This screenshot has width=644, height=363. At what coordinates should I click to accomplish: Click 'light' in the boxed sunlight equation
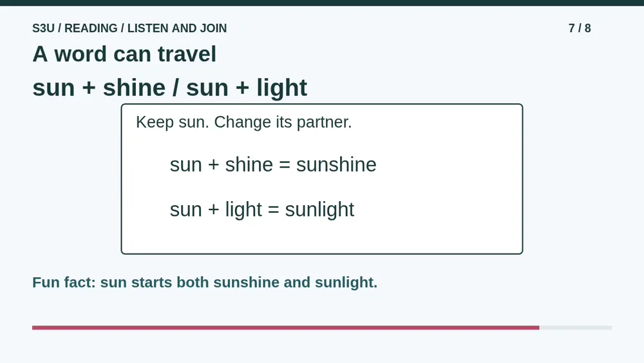tap(243, 210)
